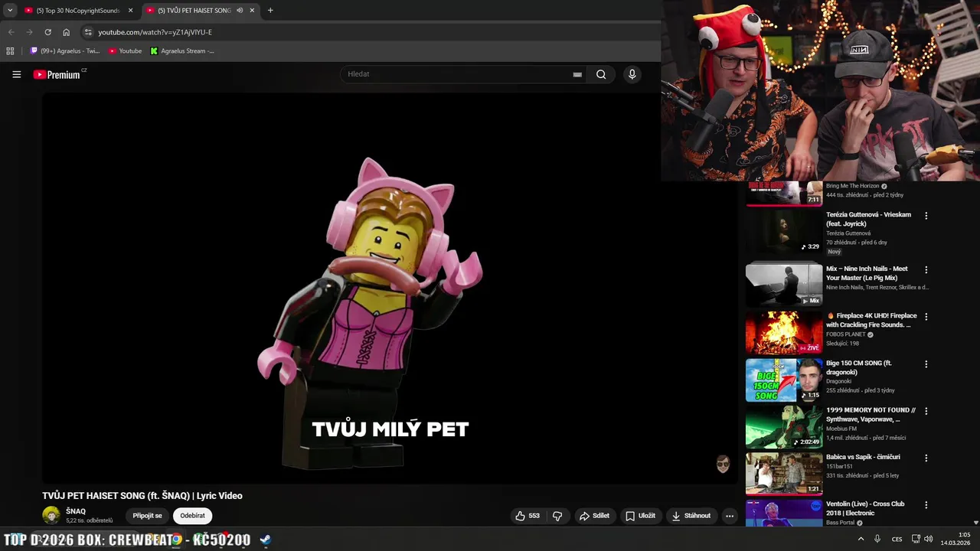The width and height of the screenshot is (980, 551).
Task: Open network status tray icon
Action: 916,539
